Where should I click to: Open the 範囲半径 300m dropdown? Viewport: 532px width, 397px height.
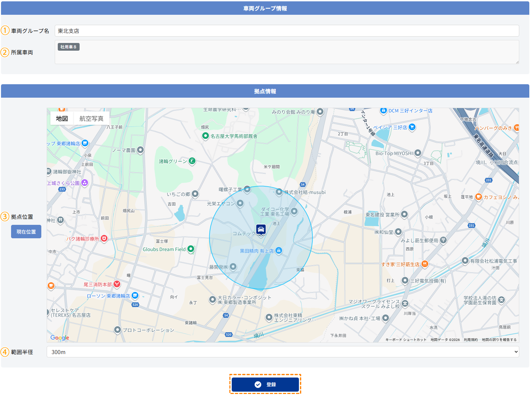pos(282,352)
